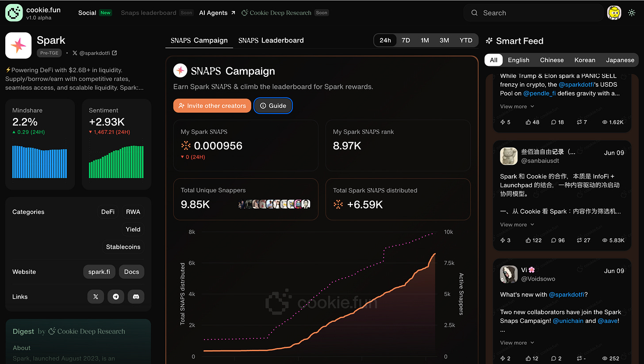Select the 7D time range

[406, 40]
